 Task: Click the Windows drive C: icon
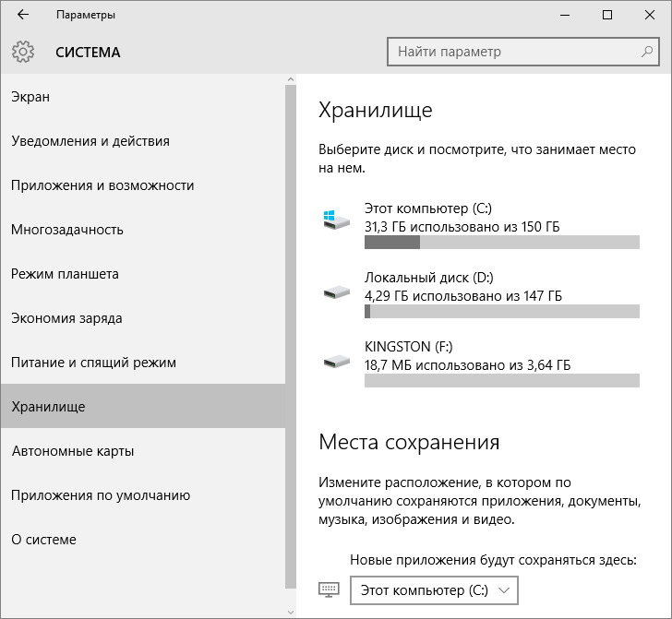click(336, 220)
